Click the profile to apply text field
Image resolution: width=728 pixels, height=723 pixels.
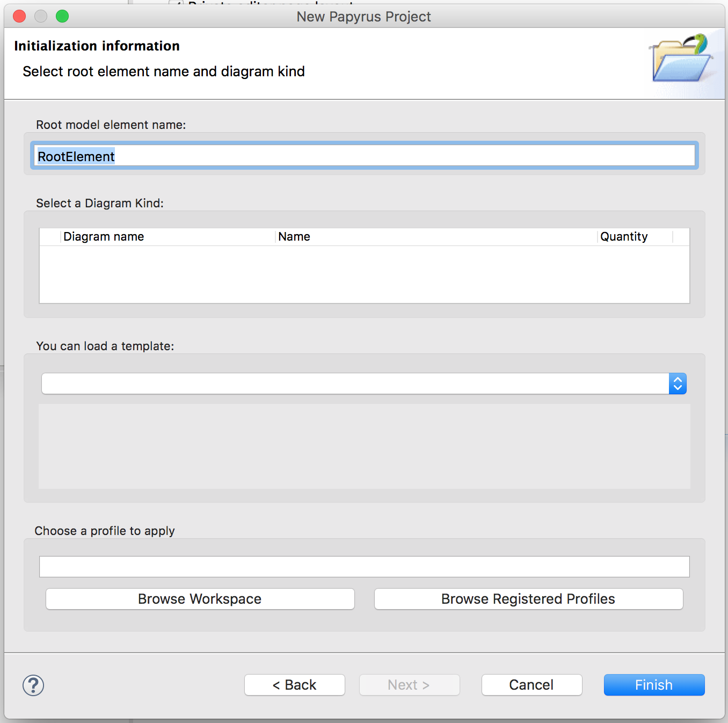tap(364, 567)
